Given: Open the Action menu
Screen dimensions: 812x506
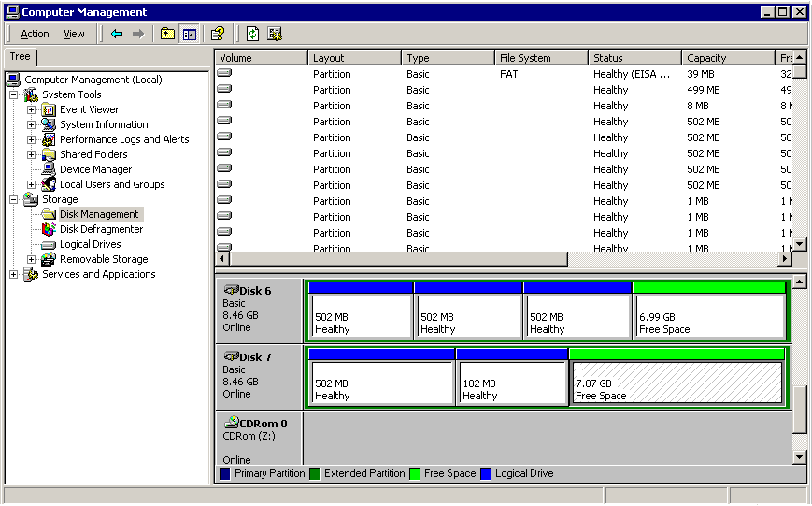Looking at the screenshot, I should pyautogui.click(x=35, y=34).
